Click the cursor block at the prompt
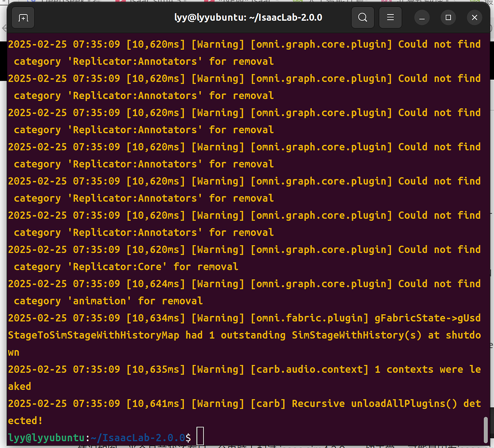The image size is (494, 448). (200, 436)
